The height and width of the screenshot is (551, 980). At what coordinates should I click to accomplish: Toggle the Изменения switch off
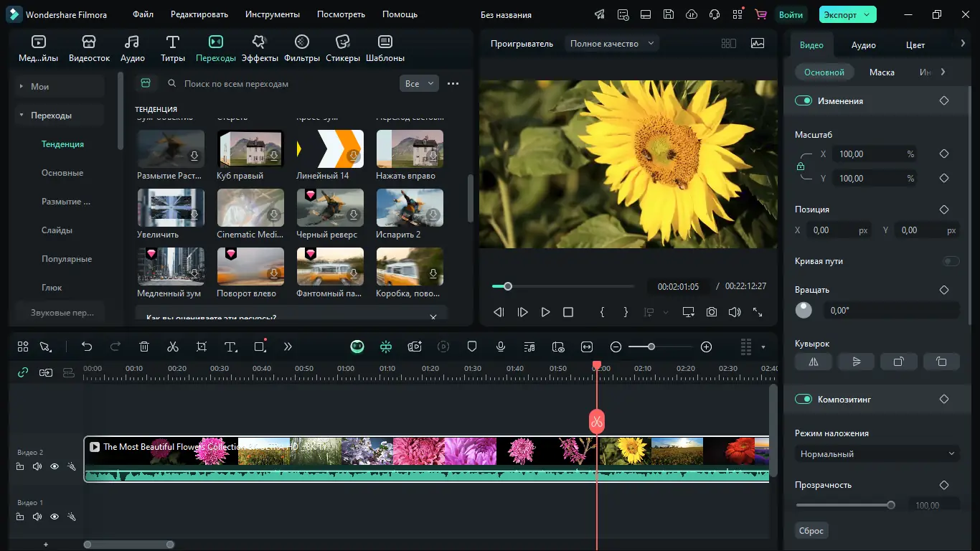pos(803,101)
